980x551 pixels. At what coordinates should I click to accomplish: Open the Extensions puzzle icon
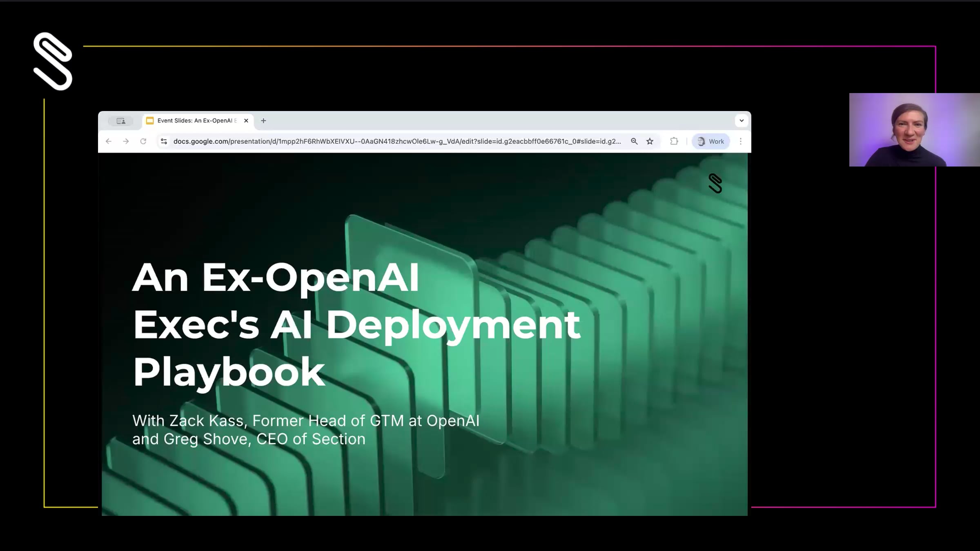674,141
